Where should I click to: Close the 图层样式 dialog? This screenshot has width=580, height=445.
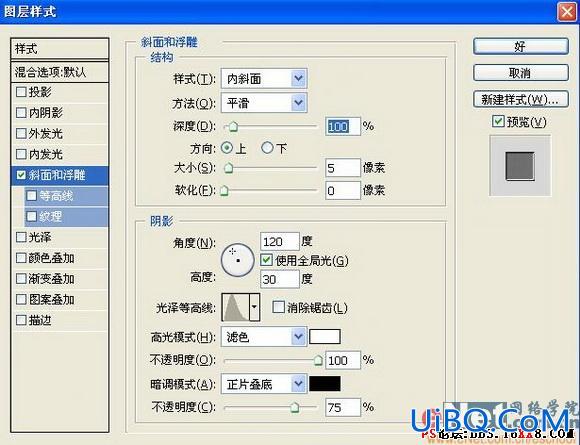[x=566, y=12]
